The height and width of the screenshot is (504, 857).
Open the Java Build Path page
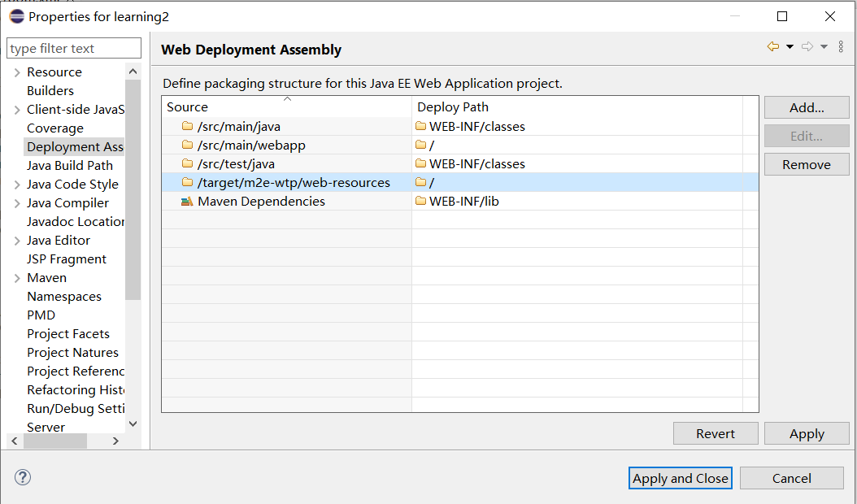point(70,166)
